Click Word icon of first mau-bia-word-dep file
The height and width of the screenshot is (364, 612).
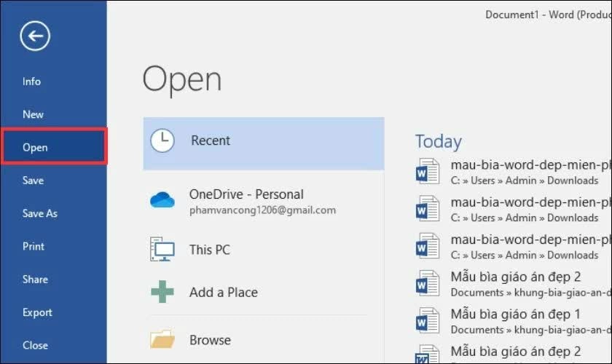click(428, 171)
